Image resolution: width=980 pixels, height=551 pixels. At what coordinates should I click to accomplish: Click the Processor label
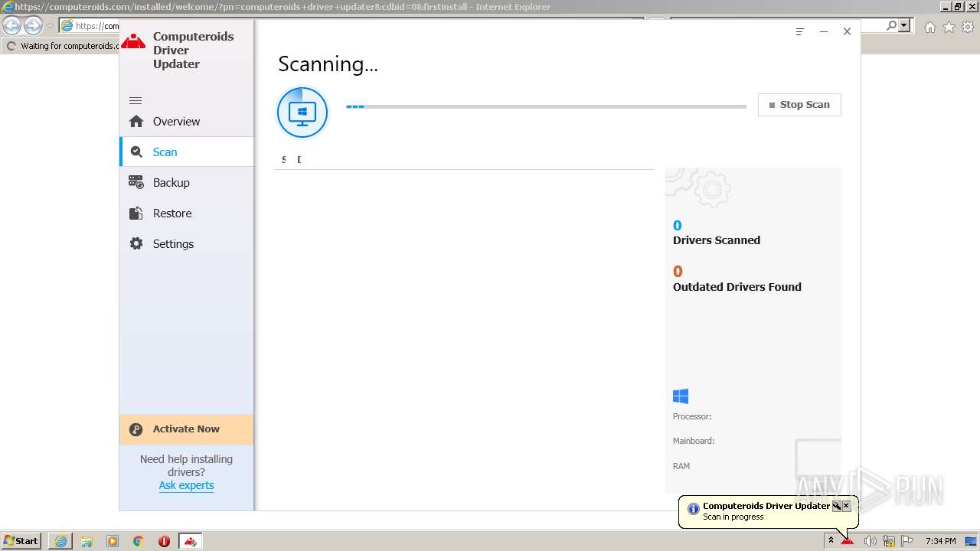coord(692,416)
